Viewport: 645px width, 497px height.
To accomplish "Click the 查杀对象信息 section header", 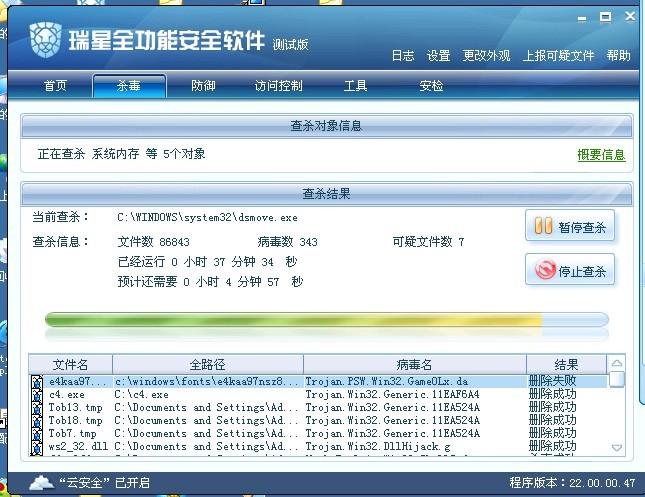I will point(327,126).
